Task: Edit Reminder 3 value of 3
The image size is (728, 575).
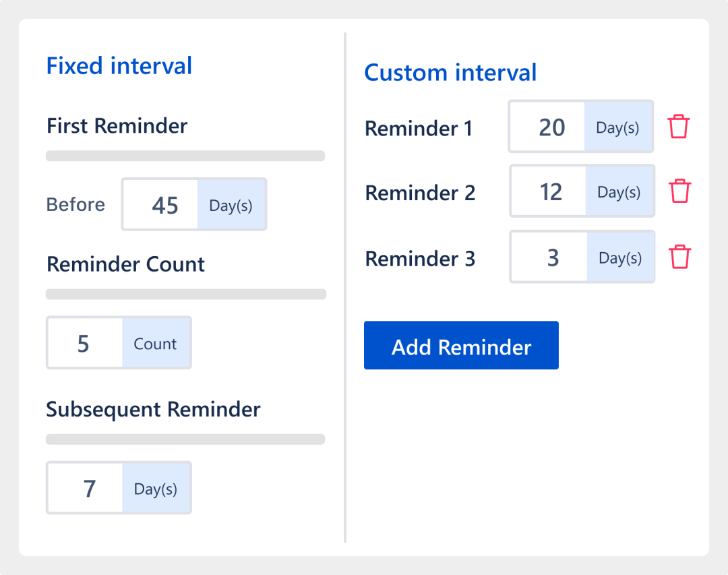Action: 550,258
